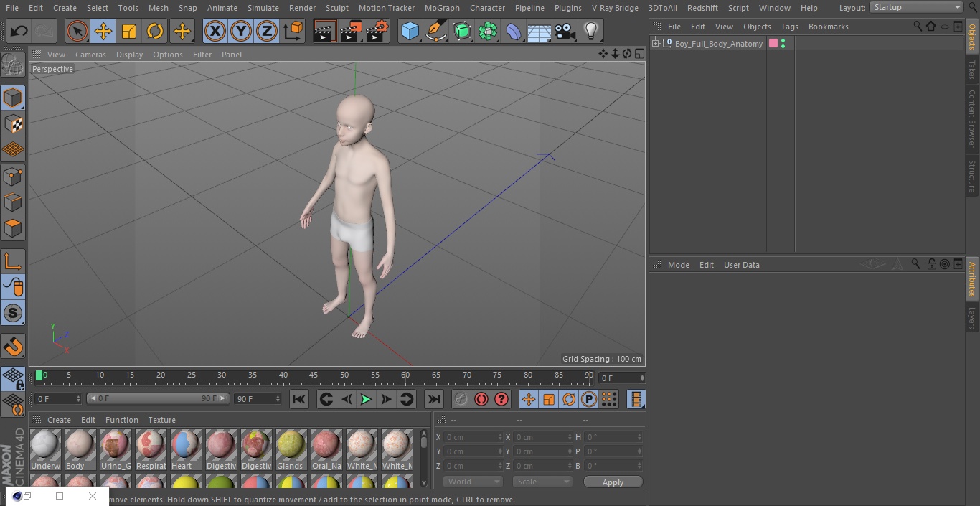
Task: Switch to Polygons mode
Action: [x=13, y=229]
